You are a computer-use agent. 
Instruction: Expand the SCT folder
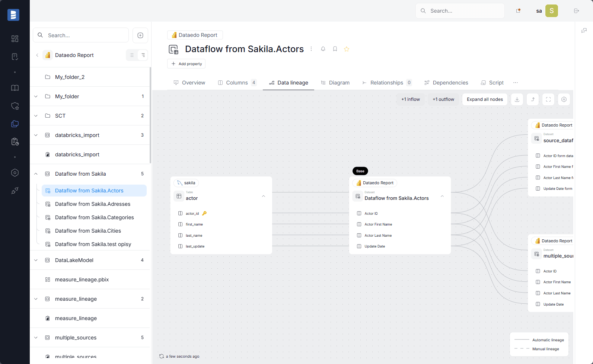tap(36, 116)
